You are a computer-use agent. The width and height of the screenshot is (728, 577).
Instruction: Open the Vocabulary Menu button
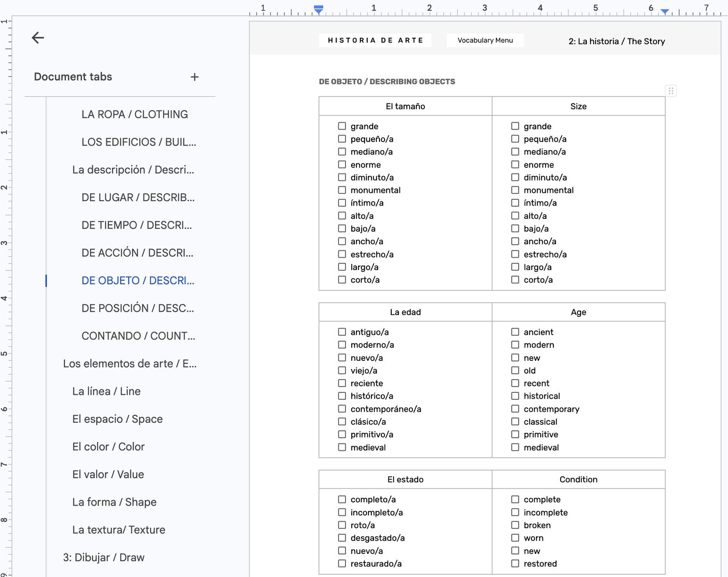(485, 40)
